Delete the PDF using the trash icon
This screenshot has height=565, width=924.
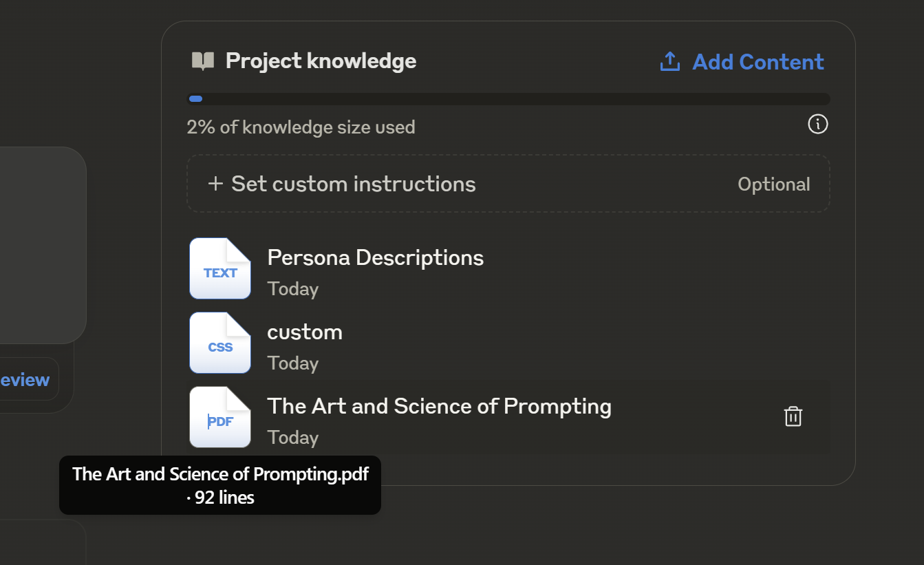[x=793, y=416]
